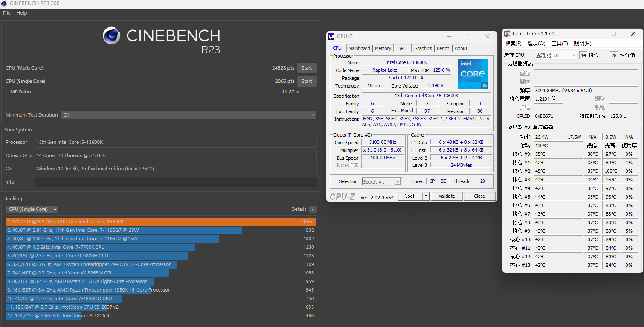Open Core Temp 檔案(F) menu

click(513, 44)
